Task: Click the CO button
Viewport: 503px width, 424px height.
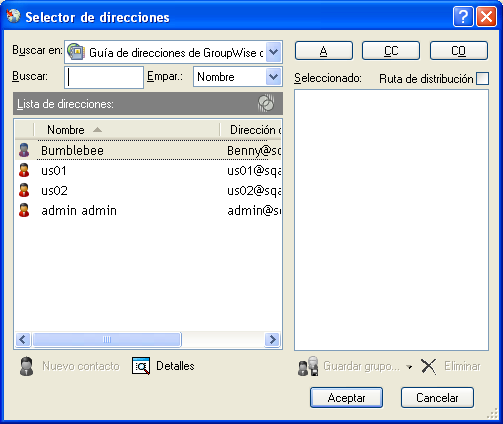Action: click(x=459, y=51)
